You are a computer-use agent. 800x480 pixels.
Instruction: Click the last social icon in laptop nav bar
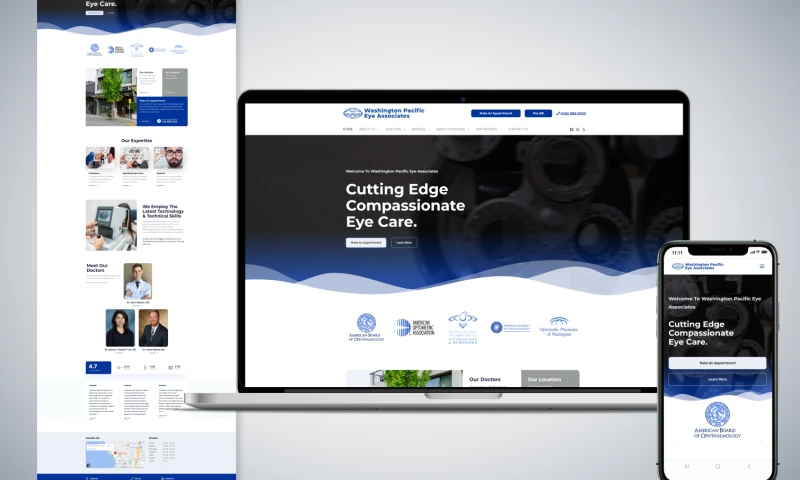(584, 130)
